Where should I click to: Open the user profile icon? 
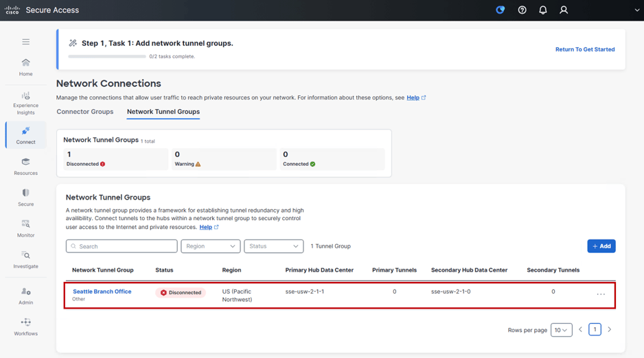point(564,10)
